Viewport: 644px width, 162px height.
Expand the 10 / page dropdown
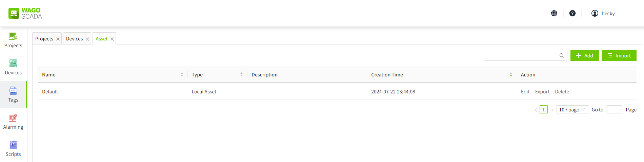572,109
